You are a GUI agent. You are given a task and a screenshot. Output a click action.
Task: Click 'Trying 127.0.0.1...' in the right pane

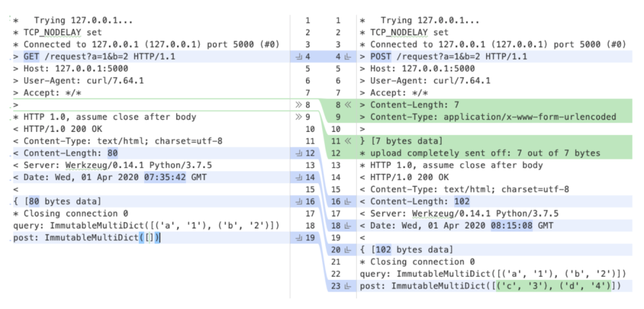pos(430,20)
